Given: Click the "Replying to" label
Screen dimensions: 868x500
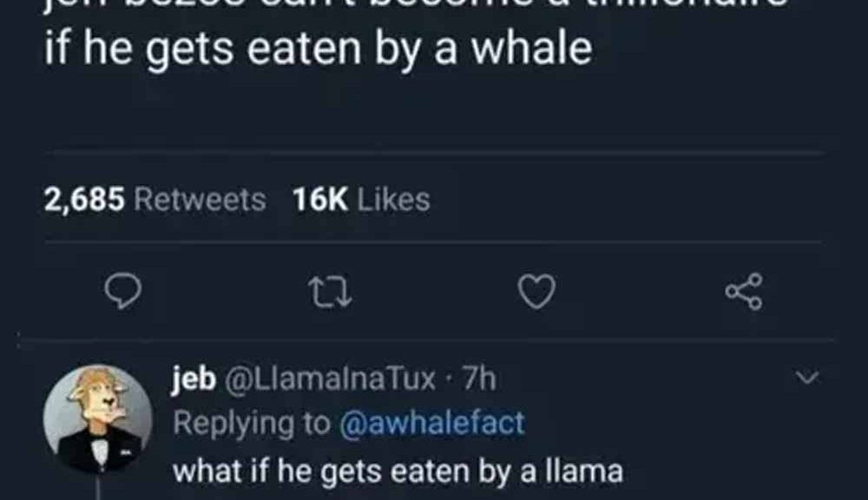Looking at the screenshot, I should click(x=251, y=423).
